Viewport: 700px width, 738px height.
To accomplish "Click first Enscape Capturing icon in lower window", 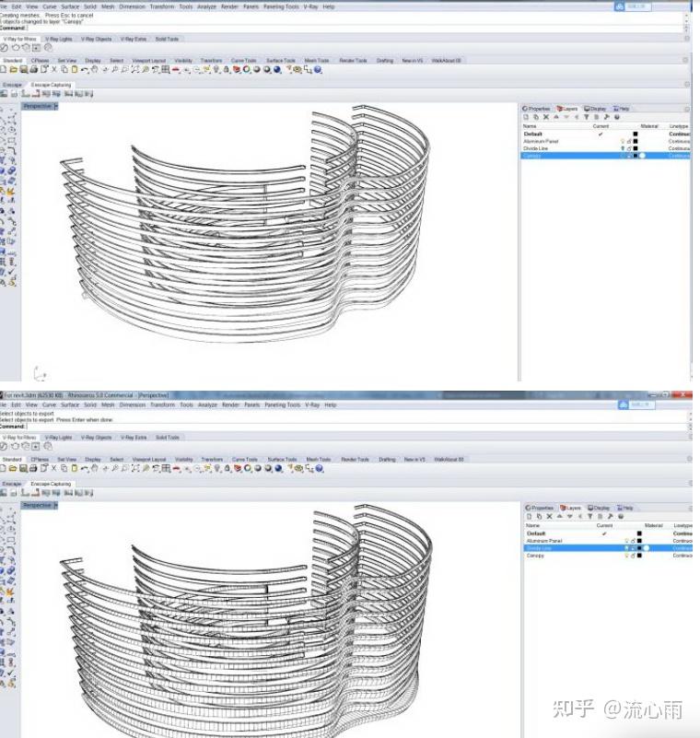I will (x=4, y=493).
